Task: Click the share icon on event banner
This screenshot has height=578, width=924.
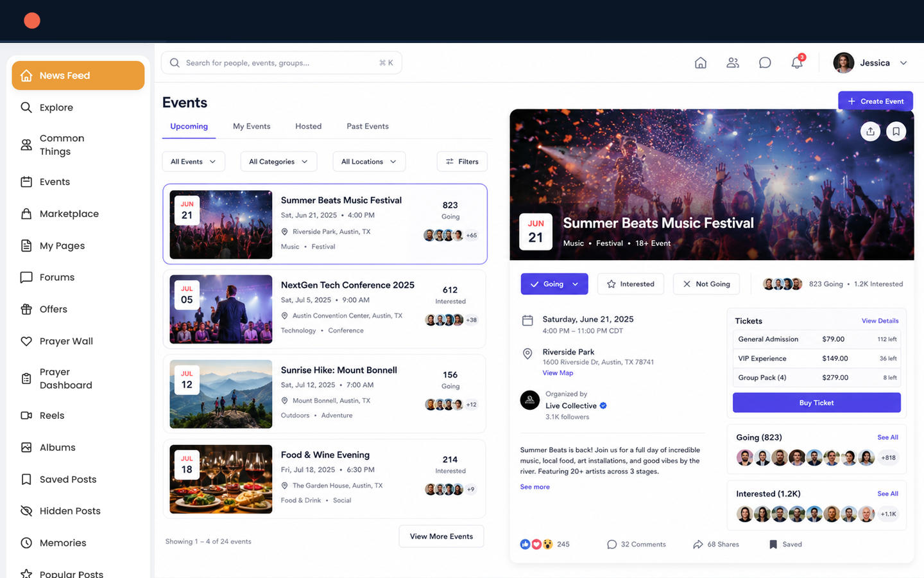Action: coord(870,132)
